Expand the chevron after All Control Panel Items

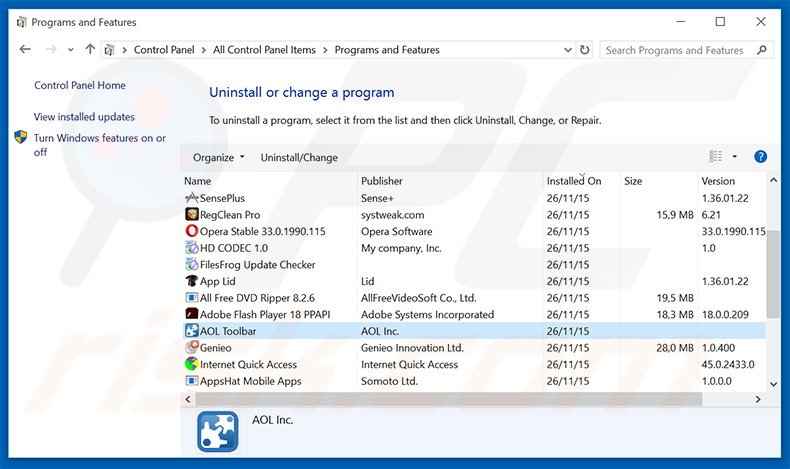(x=325, y=50)
